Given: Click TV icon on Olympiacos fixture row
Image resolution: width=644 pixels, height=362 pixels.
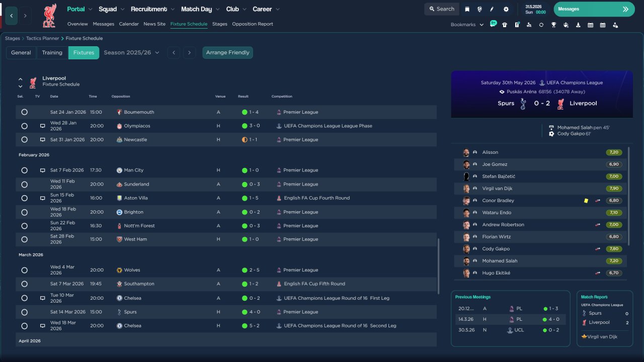Looking at the screenshot, I should pos(43,126).
